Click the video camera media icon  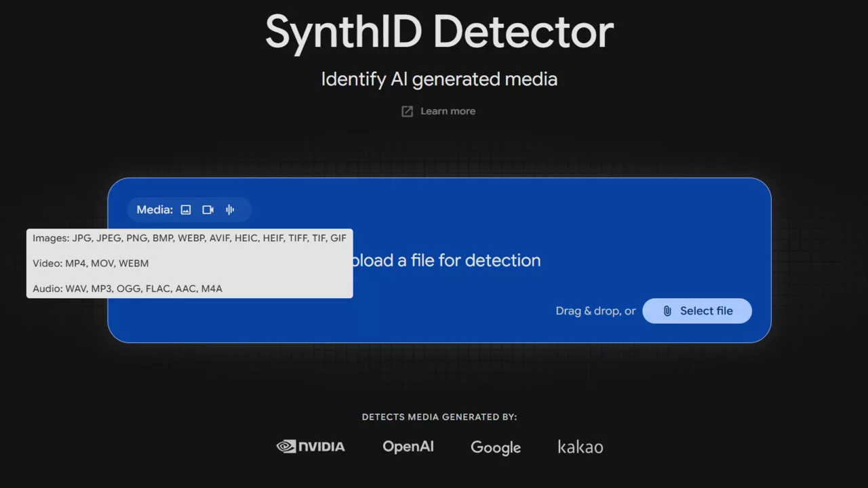pos(208,210)
